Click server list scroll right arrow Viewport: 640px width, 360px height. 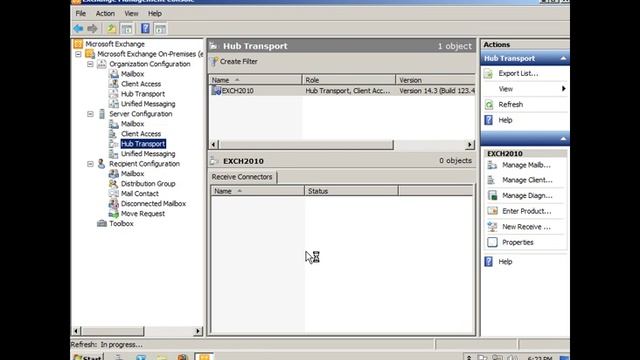coord(470,144)
